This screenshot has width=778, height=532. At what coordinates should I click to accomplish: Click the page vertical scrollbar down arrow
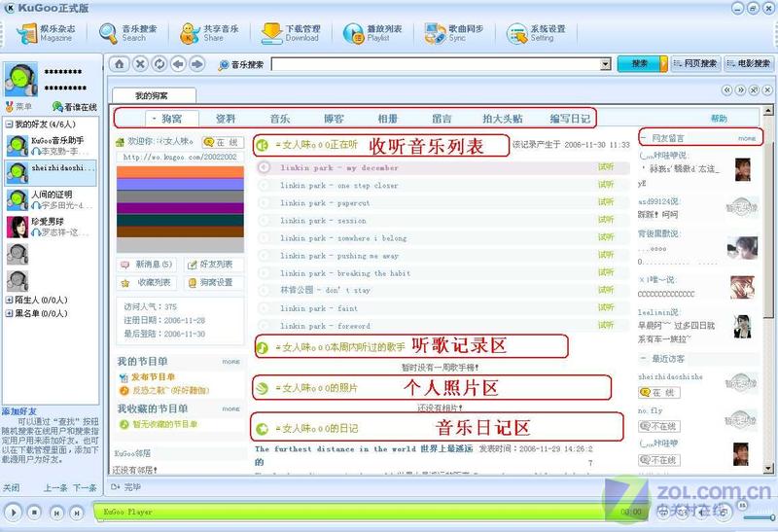(x=768, y=468)
